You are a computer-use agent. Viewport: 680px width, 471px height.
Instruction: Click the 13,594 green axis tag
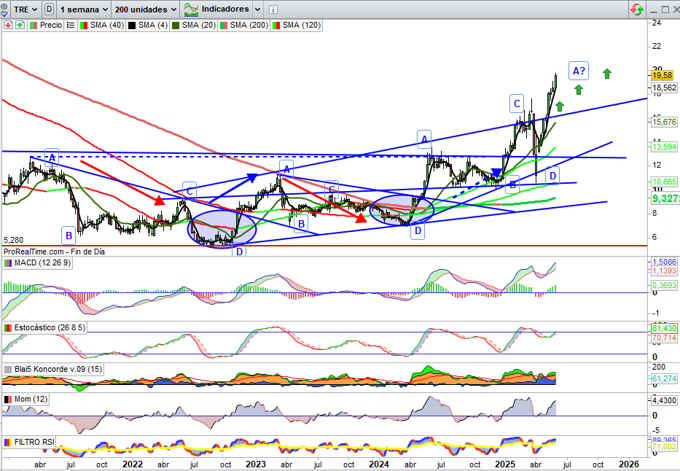point(664,147)
